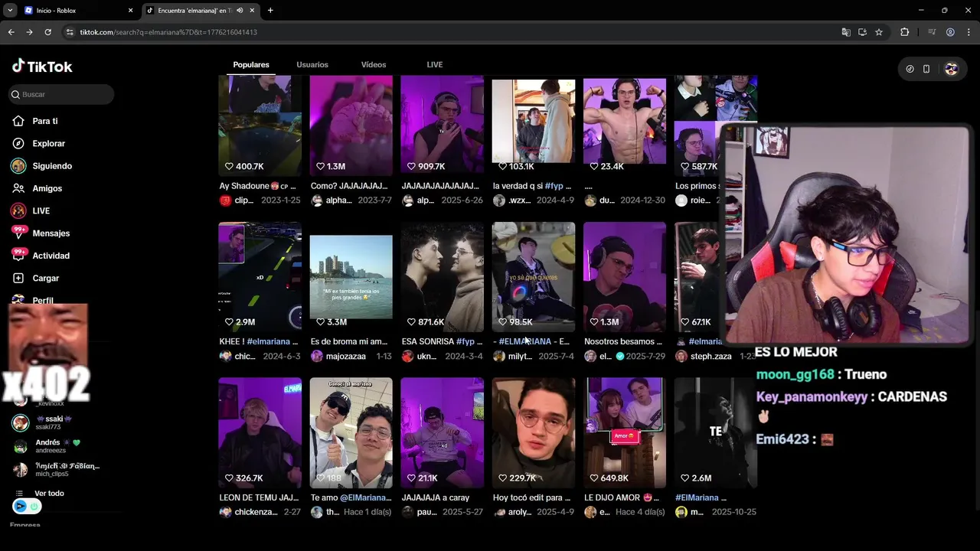
Task: Open the Amigos section
Action: point(47,188)
